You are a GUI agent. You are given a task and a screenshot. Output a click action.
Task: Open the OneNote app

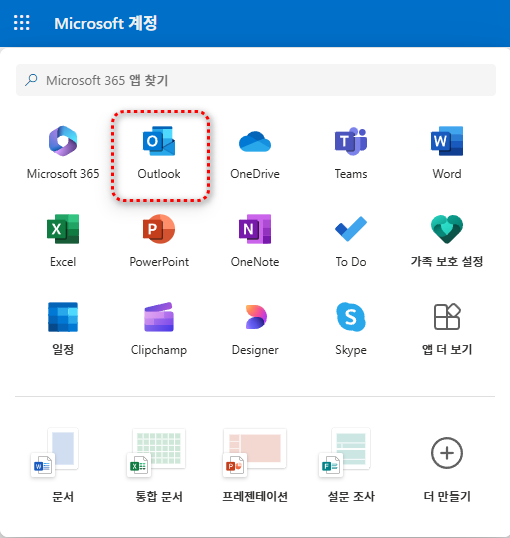(255, 241)
